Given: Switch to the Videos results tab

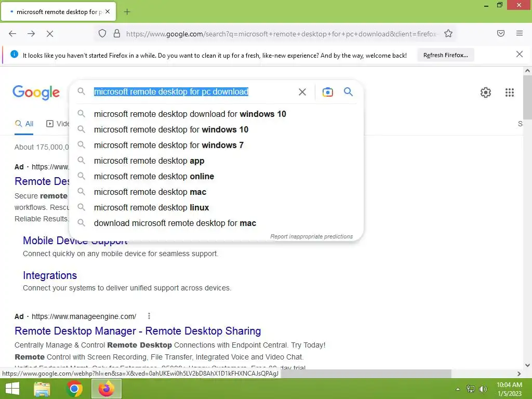Looking at the screenshot, I should point(57,124).
